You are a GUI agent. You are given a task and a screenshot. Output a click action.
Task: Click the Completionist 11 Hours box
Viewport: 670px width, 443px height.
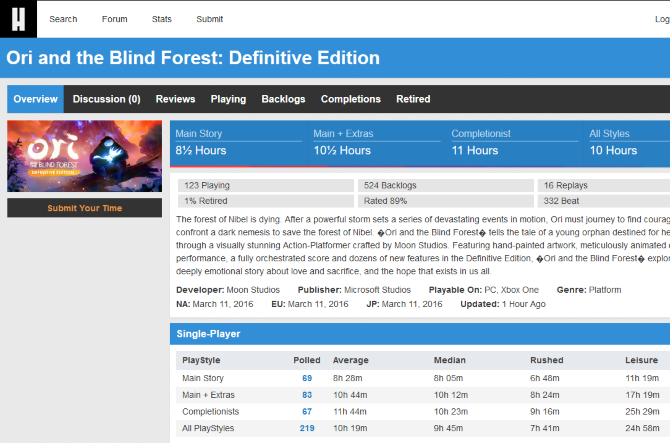515,143
